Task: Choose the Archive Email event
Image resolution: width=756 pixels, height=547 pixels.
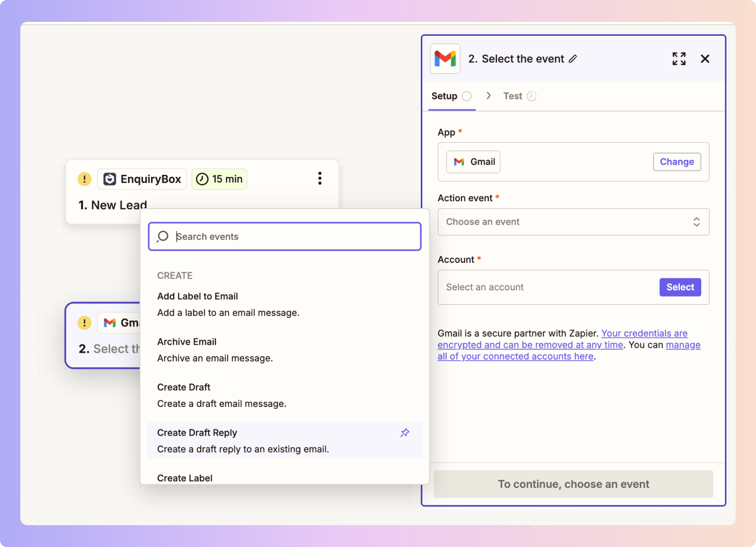Action: (x=285, y=350)
